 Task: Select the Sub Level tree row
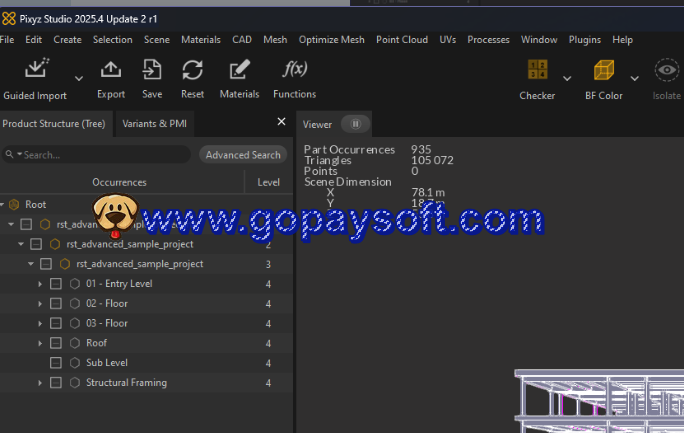[x=146, y=363]
